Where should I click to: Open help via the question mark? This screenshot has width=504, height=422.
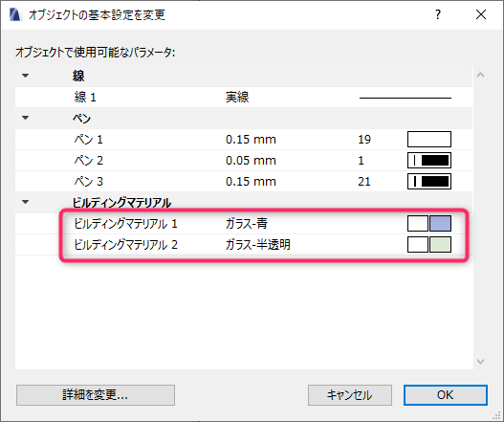pos(438,14)
